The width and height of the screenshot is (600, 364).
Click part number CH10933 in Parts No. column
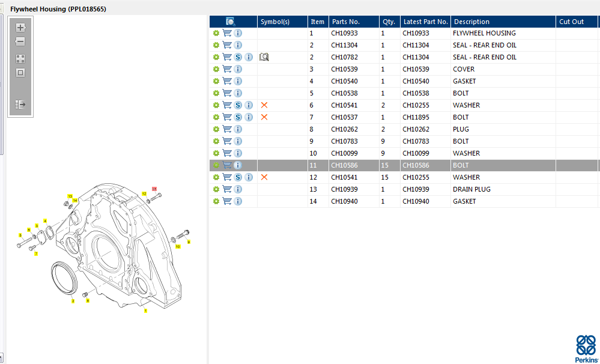coord(344,33)
